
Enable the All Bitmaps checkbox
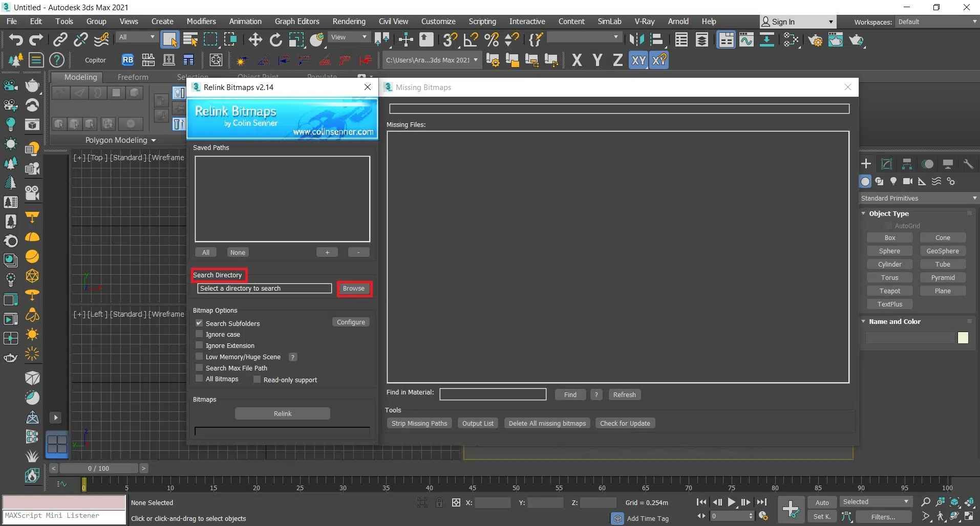[x=199, y=379]
